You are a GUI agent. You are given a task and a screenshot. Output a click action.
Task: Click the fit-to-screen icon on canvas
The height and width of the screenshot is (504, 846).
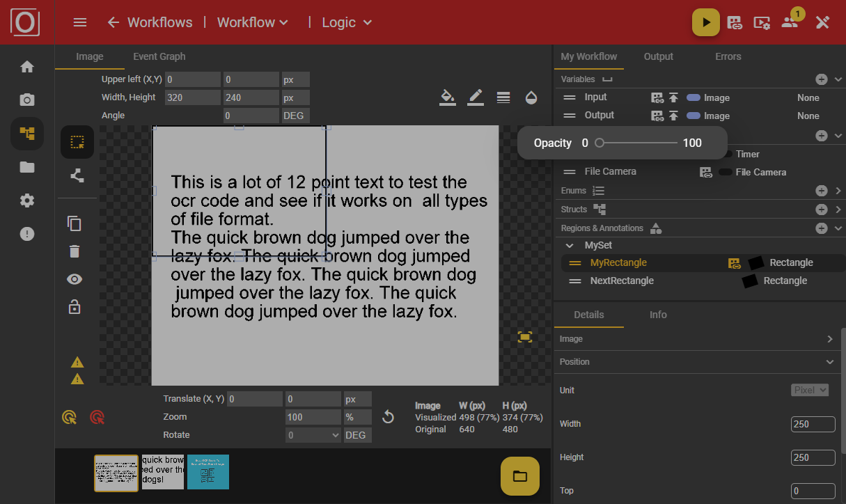pyautogui.click(x=525, y=337)
